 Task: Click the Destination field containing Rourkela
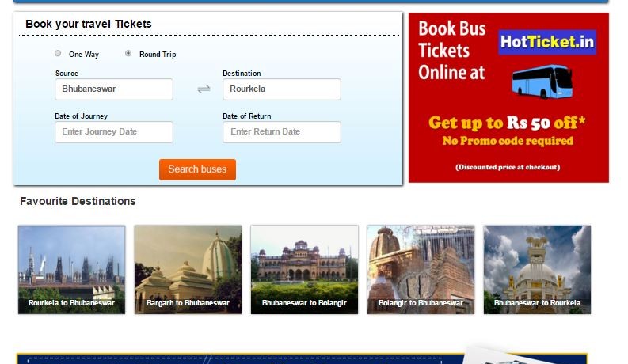(282, 89)
